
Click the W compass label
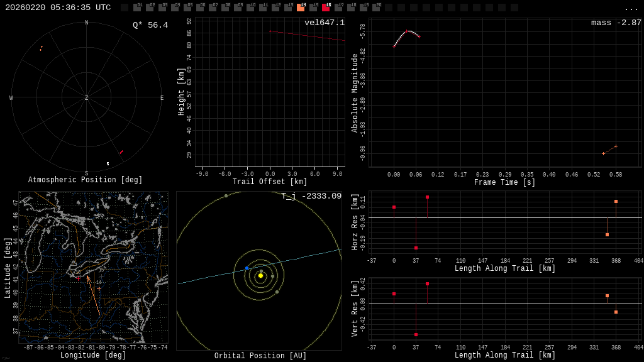click(11, 97)
